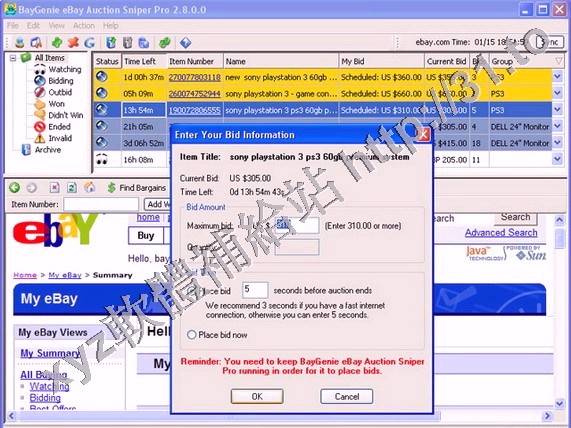571x428 pixels.
Task: Open item number 270077803118 link
Action: point(195,77)
